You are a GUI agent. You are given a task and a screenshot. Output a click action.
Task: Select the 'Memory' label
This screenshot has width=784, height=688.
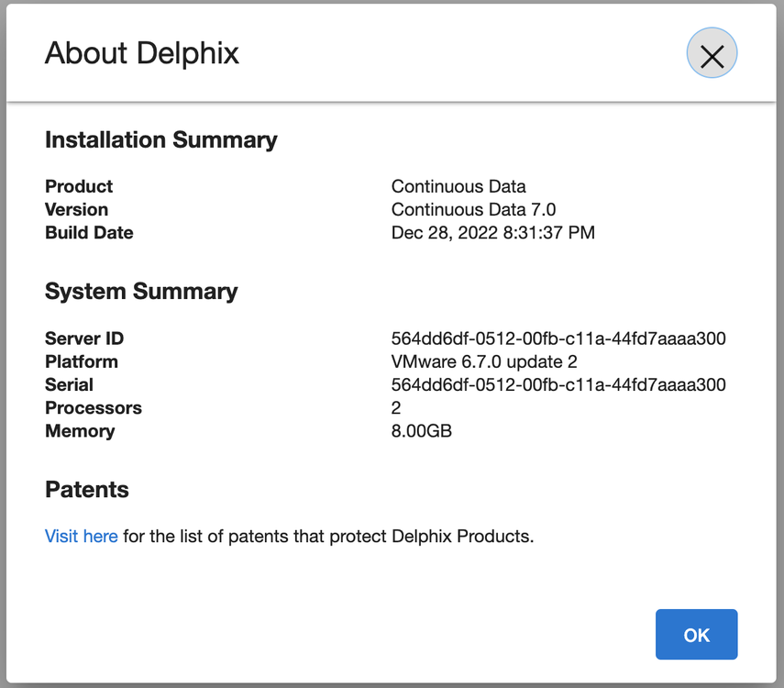80,431
